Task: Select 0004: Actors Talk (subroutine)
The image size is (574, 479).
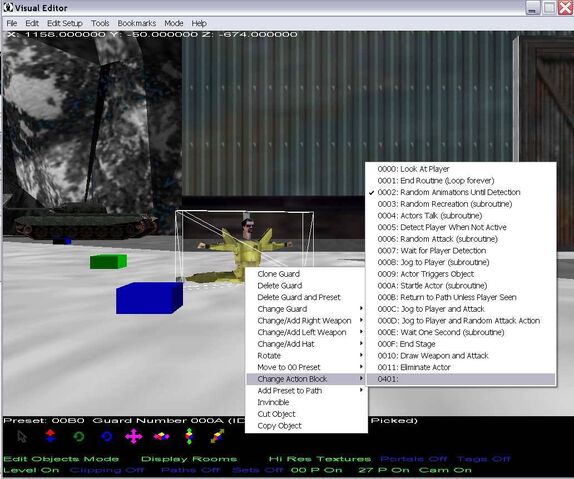Action: click(x=461, y=216)
